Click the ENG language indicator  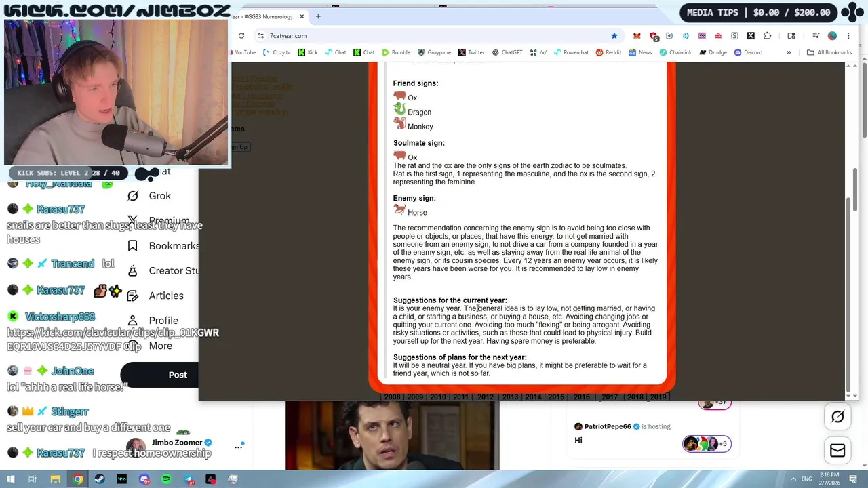click(806, 479)
